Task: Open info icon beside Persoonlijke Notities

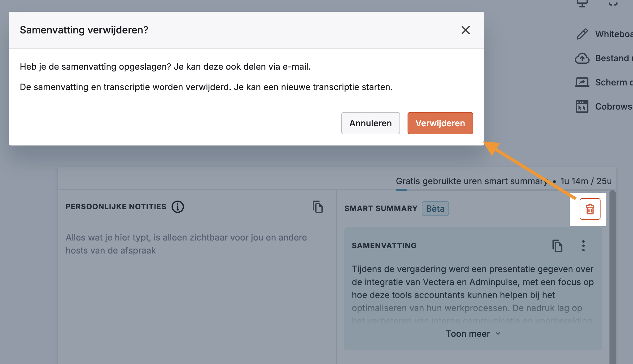Action: click(x=178, y=207)
